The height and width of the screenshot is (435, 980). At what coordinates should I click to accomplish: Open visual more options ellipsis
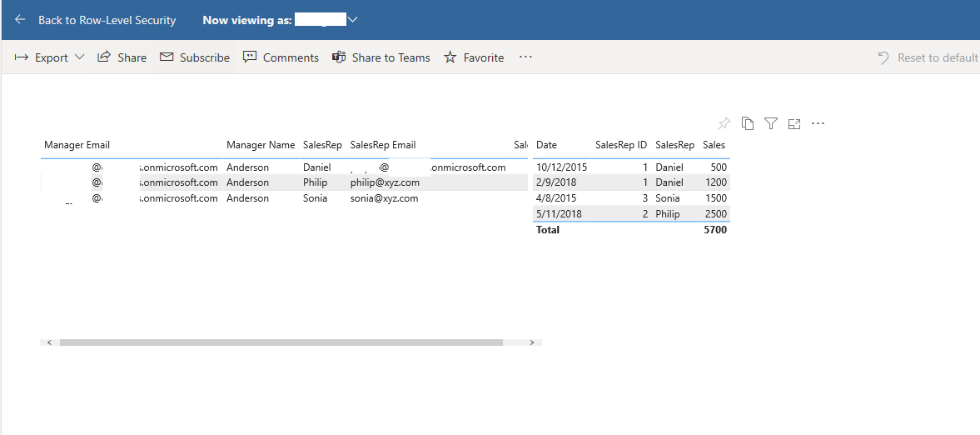pyautogui.click(x=818, y=123)
